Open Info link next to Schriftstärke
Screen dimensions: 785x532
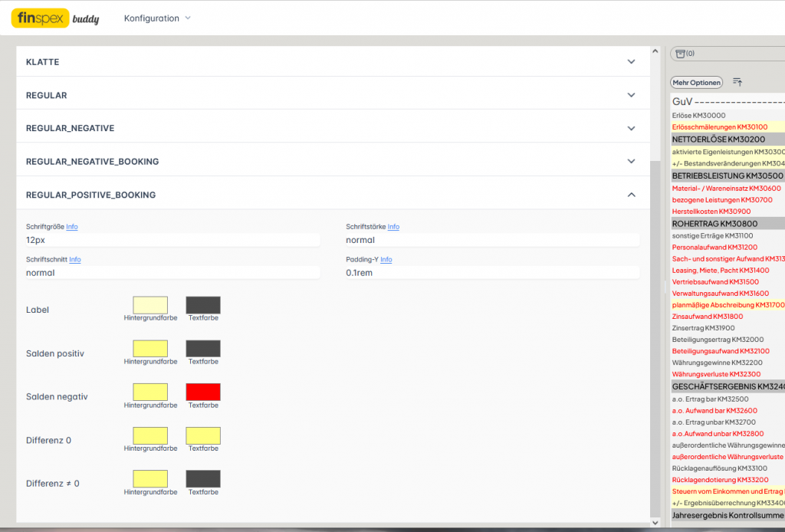coord(393,227)
